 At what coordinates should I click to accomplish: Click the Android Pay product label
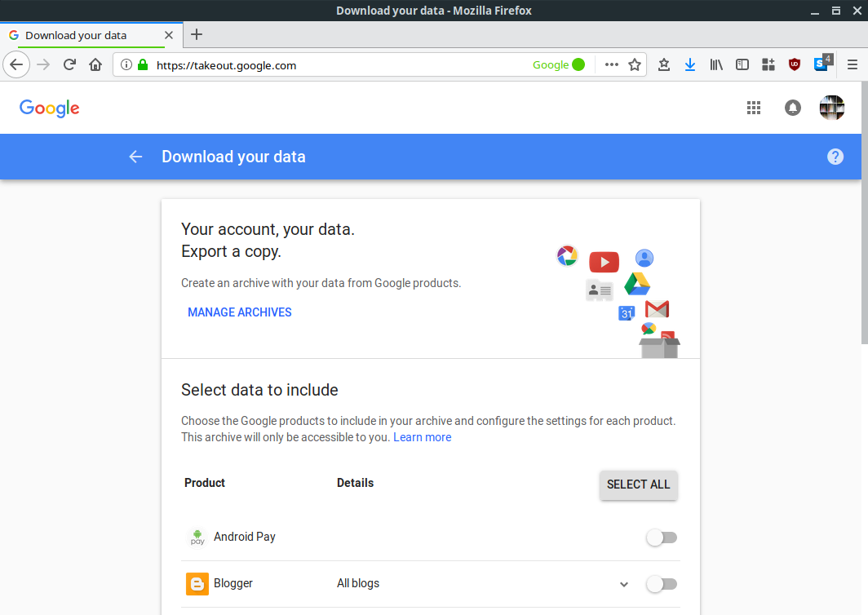pyautogui.click(x=245, y=537)
